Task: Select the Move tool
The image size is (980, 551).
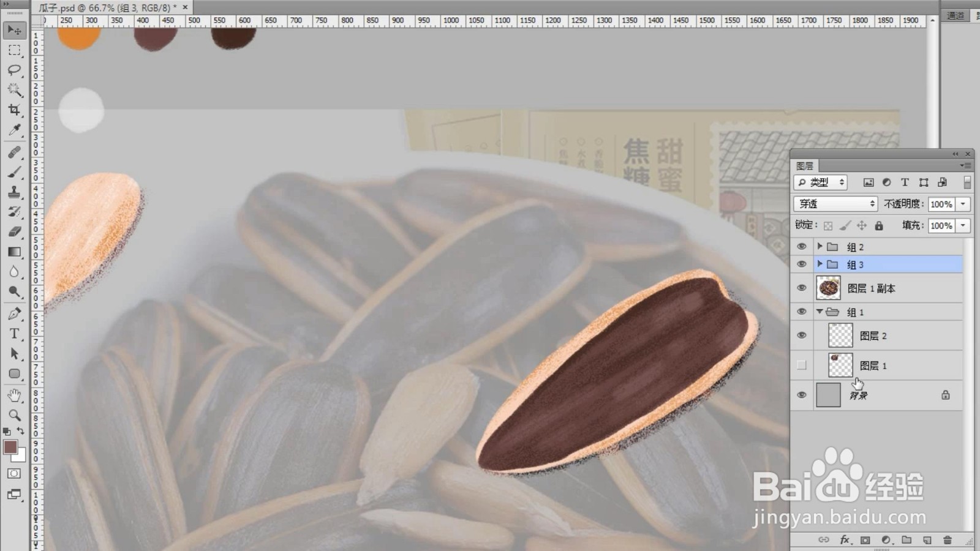Action: (x=14, y=30)
